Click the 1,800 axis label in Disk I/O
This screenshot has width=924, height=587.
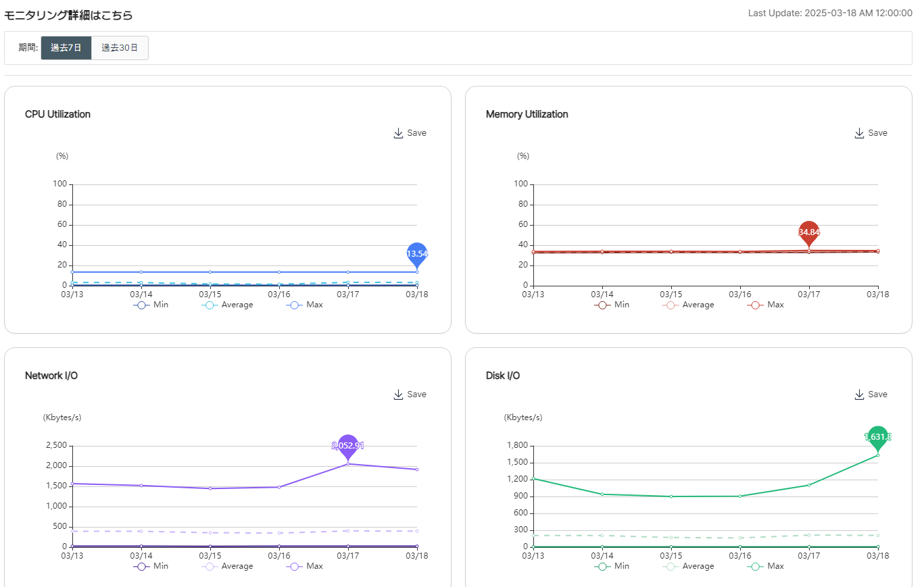coord(516,446)
